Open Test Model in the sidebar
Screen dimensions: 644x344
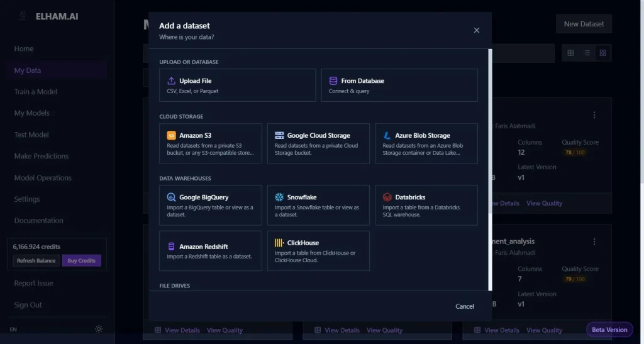[x=31, y=135]
